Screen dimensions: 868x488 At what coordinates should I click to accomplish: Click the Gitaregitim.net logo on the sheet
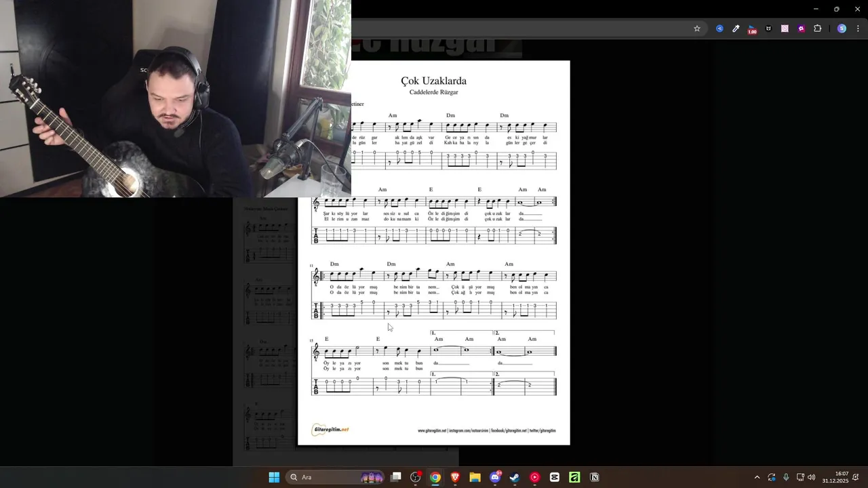click(330, 430)
